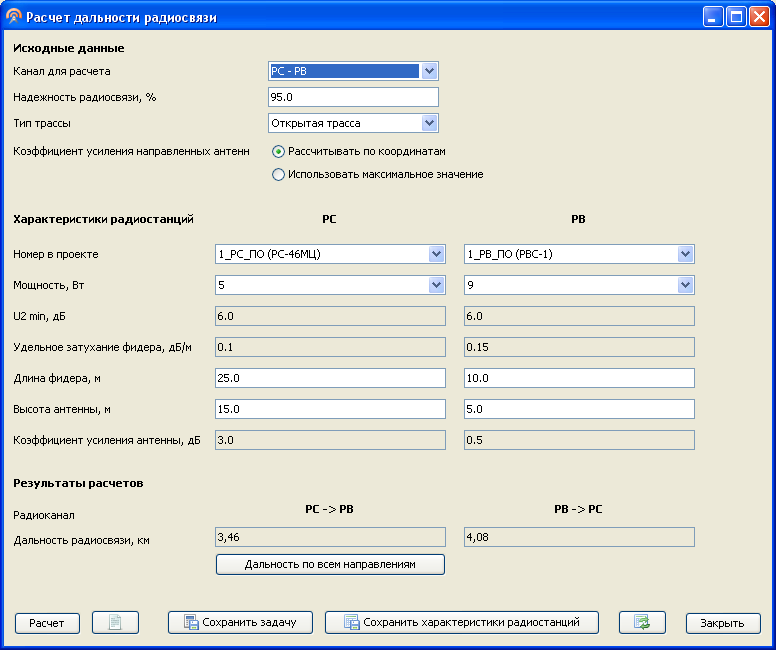Click the РС 'Длина фидера' field with 25.0

click(330, 378)
